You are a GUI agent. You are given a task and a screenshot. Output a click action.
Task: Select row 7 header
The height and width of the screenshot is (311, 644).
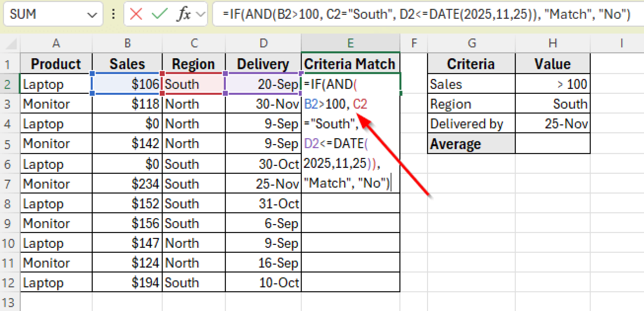click(x=9, y=184)
